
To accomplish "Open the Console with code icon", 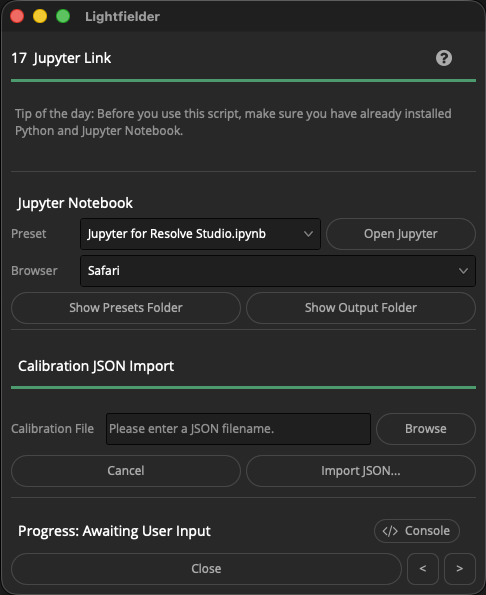I will pyautogui.click(x=417, y=530).
